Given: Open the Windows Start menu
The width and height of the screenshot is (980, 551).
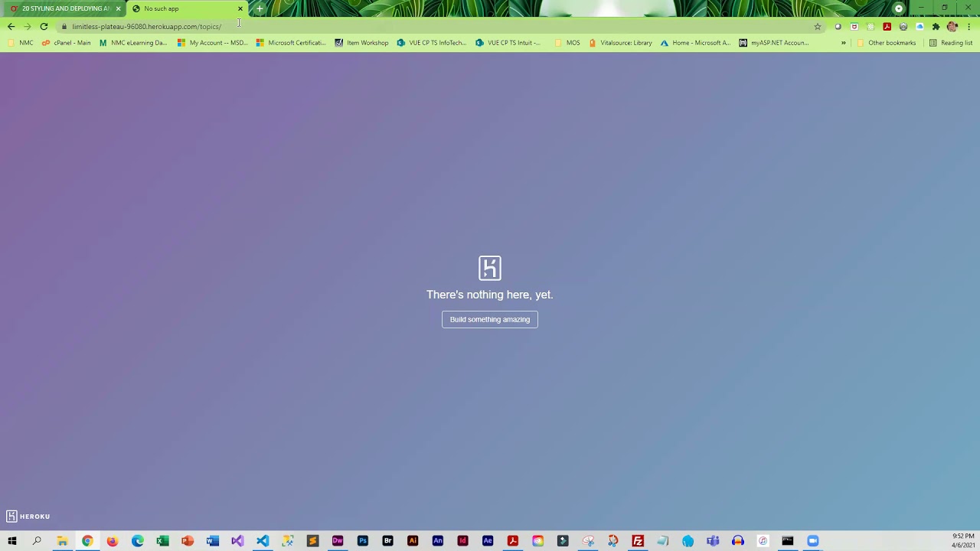Looking at the screenshot, I should pyautogui.click(x=12, y=541).
